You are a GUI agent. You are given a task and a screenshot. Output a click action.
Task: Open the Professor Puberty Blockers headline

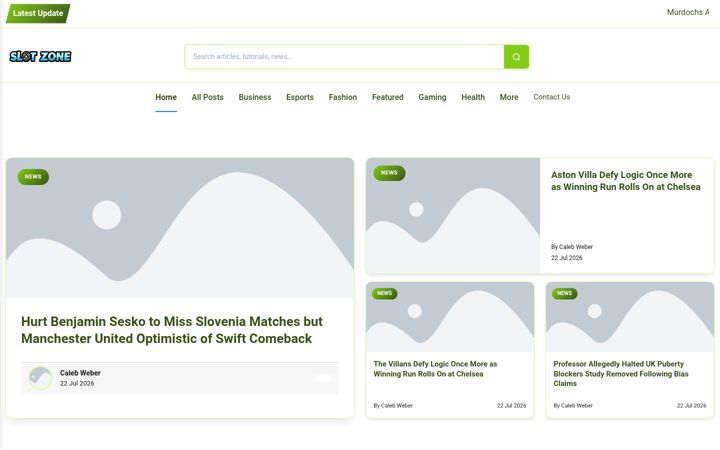pyautogui.click(x=621, y=374)
